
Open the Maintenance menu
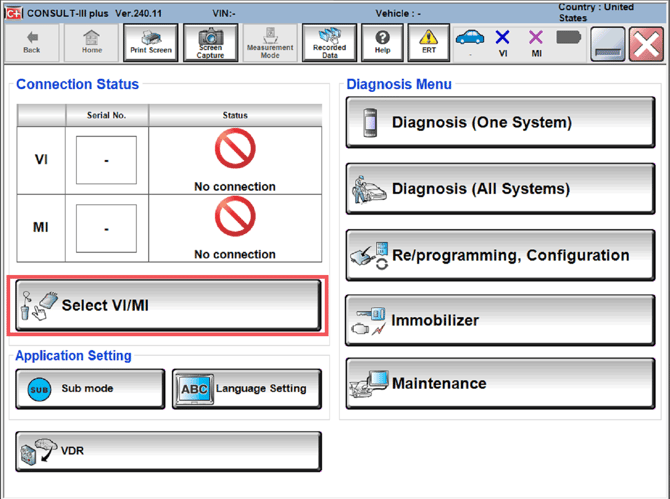(x=500, y=384)
